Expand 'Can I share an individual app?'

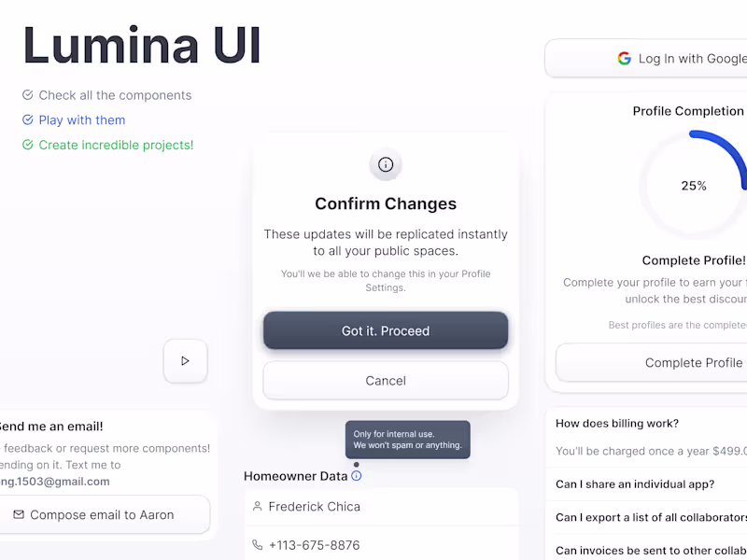[x=635, y=484]
